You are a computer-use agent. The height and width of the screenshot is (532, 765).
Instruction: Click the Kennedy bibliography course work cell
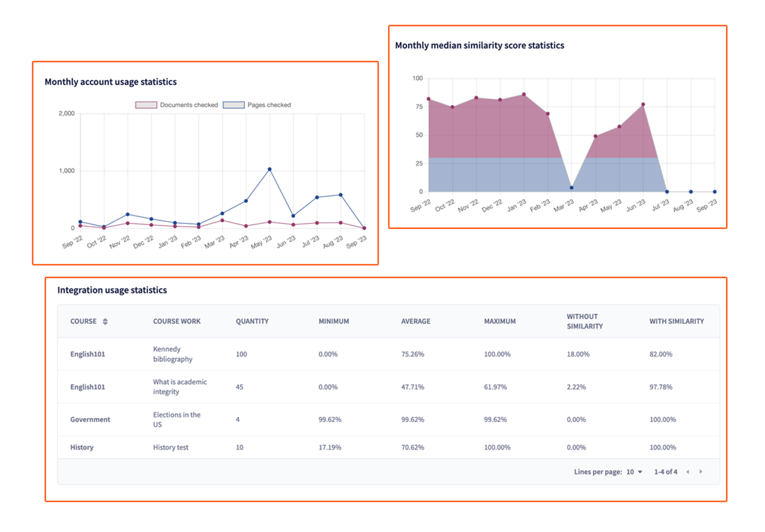click(x=173, y=354)
